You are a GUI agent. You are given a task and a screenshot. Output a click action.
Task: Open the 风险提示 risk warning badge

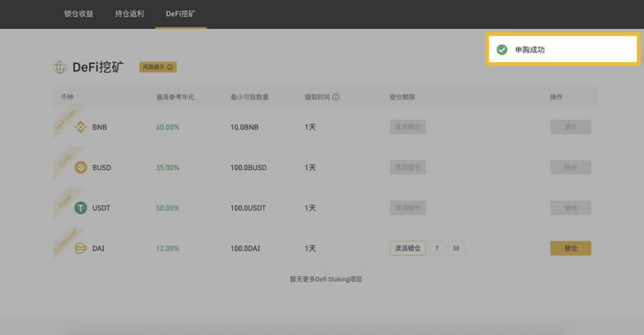point(158,68)
